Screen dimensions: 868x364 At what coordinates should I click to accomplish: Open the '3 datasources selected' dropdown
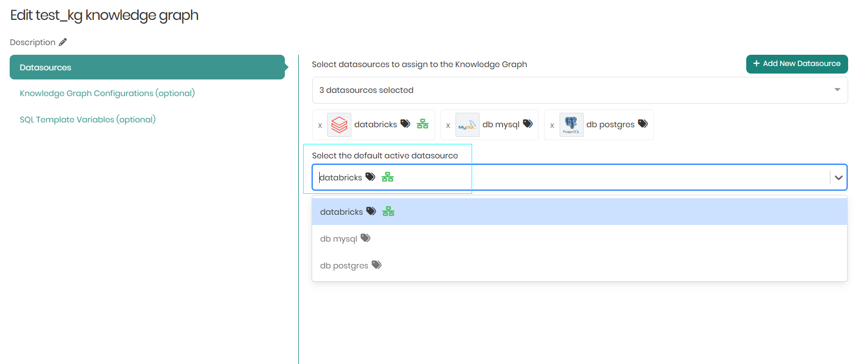(x=579, y=90)
